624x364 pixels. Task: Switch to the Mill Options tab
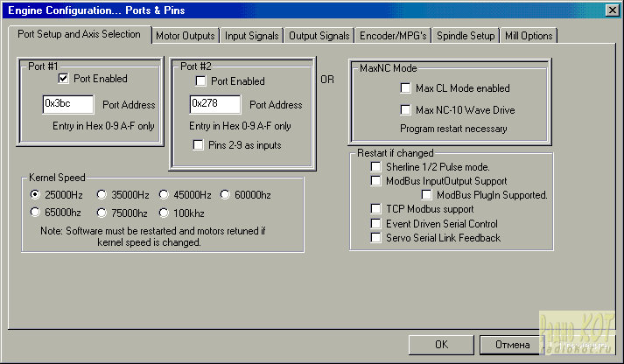pyautogui.click(x=529, y=36)
